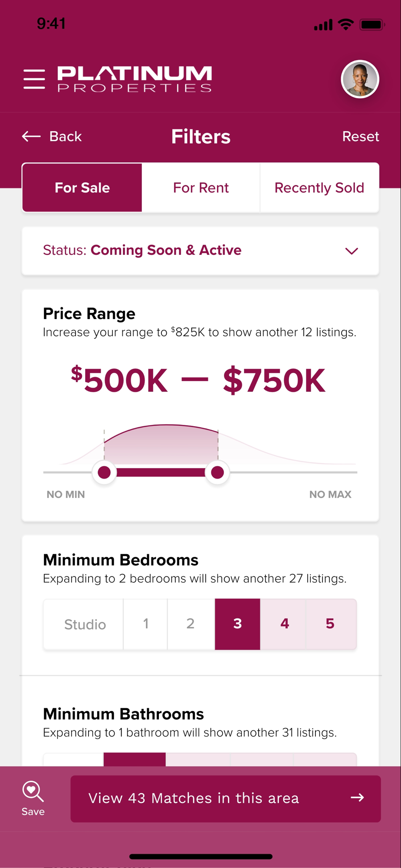Set minimum bedrooms to 2

tap(191, 624)
